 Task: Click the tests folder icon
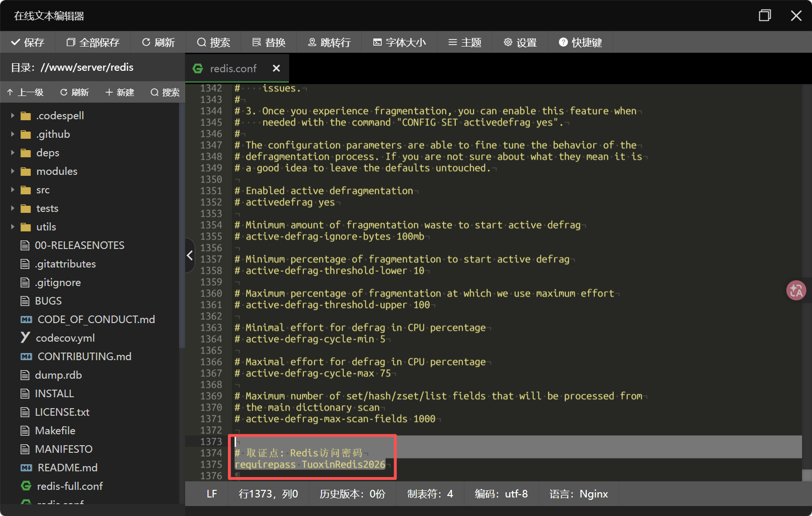[x=26, y=209]
